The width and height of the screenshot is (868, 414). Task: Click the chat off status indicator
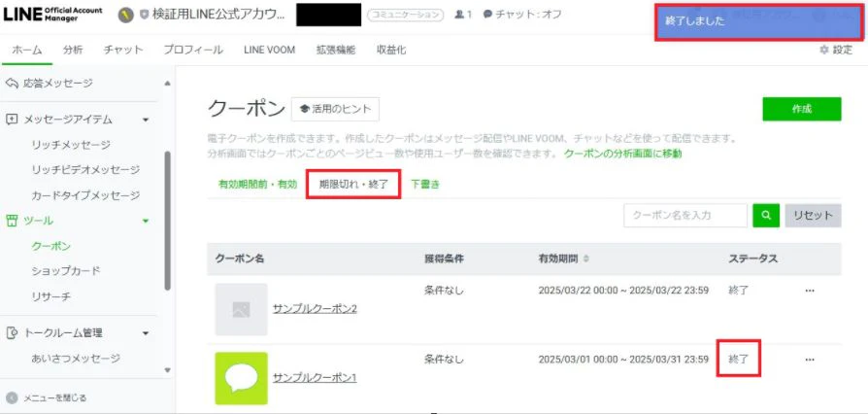point(522,15)
